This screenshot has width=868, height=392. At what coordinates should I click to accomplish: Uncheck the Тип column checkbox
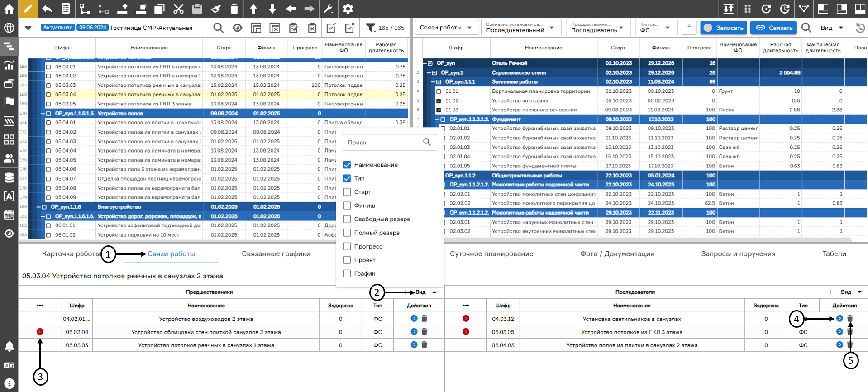pyautogui.click(x=347, y=178)
